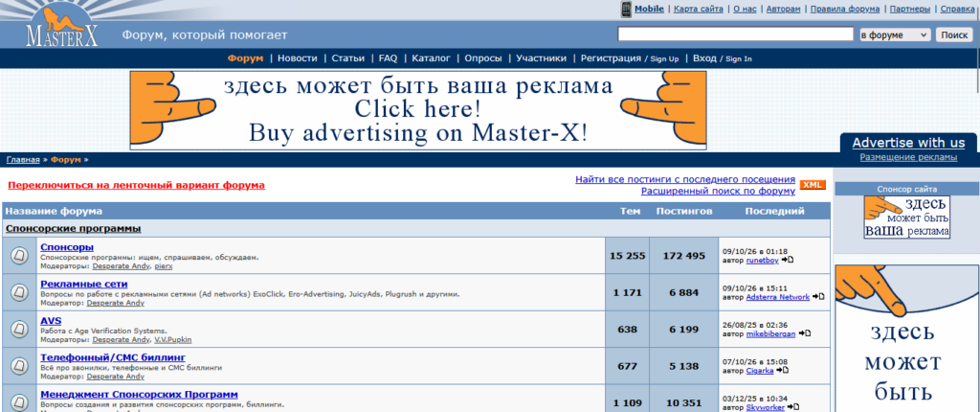980x412 pixels.
Task: Open Спонсорские программы category
Action: pyautogui.click(x=74, y=229)
